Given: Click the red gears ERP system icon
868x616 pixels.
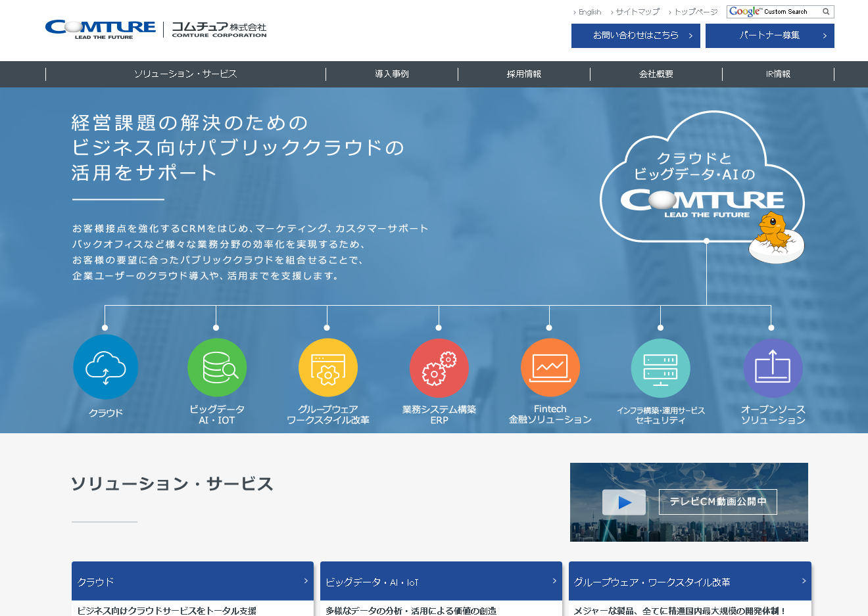Looking at the screenshot, I should point(439,368).
